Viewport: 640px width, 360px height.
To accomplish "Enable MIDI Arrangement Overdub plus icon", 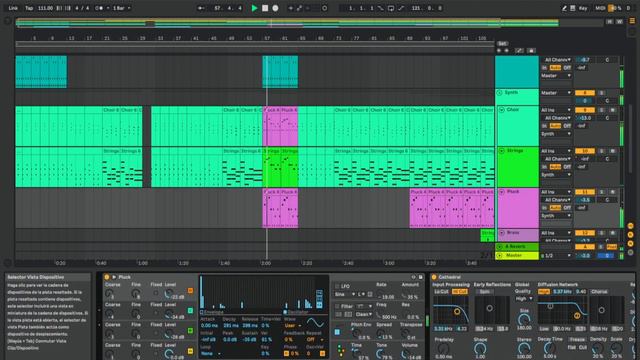I will tap(291, 8).
